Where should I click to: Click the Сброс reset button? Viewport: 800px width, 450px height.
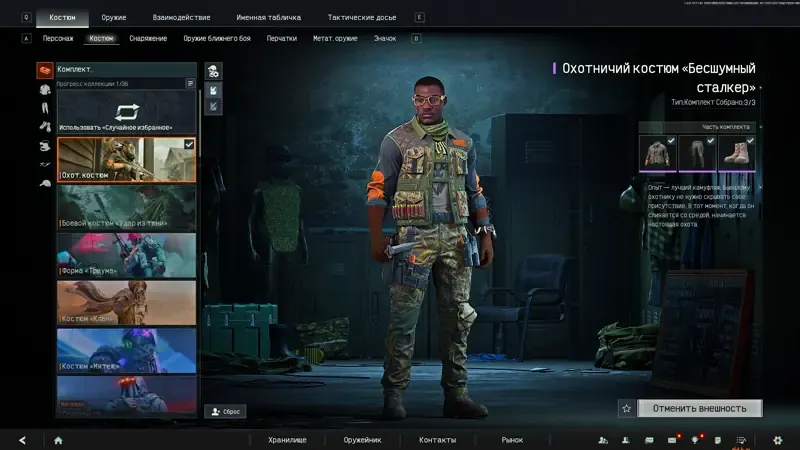[x=226, y=411]
